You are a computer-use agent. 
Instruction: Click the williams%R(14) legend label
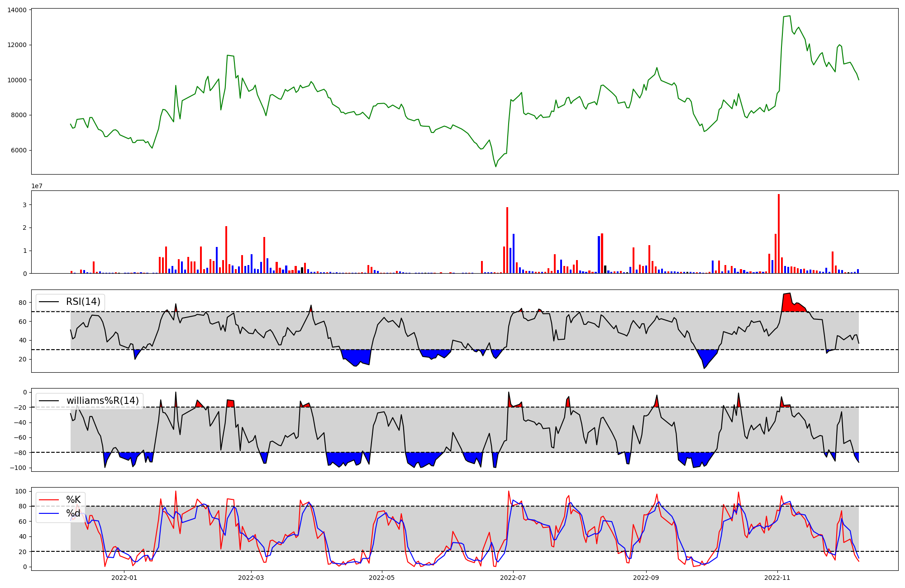tap(102, 401)
